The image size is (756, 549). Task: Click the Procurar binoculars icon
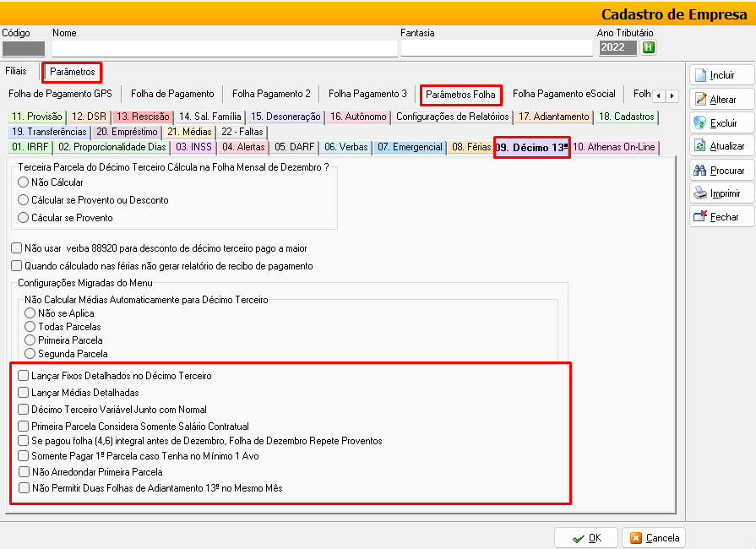coord(700,170)
